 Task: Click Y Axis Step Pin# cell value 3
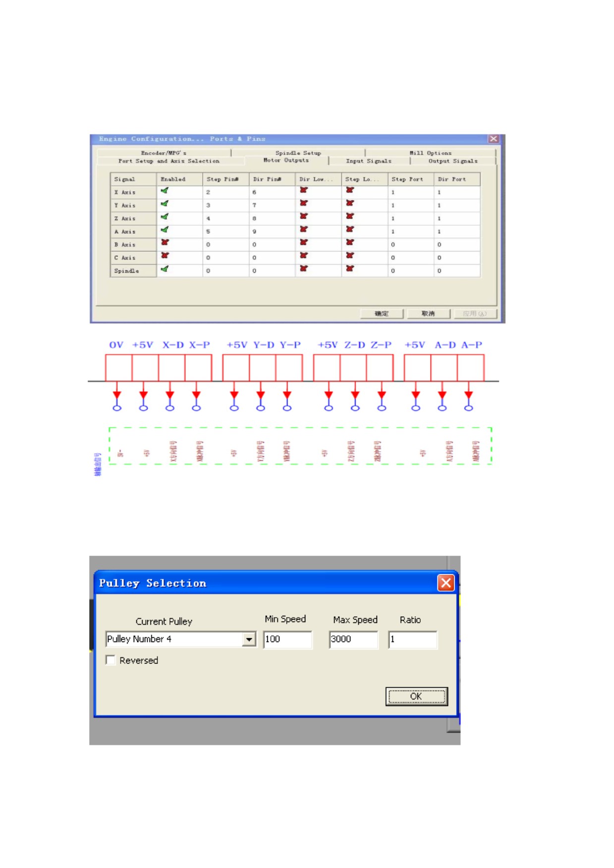tap(225, 205)
